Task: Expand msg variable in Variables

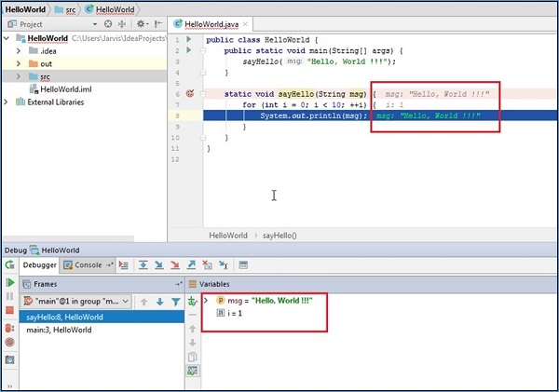Action: pos(206,301)
